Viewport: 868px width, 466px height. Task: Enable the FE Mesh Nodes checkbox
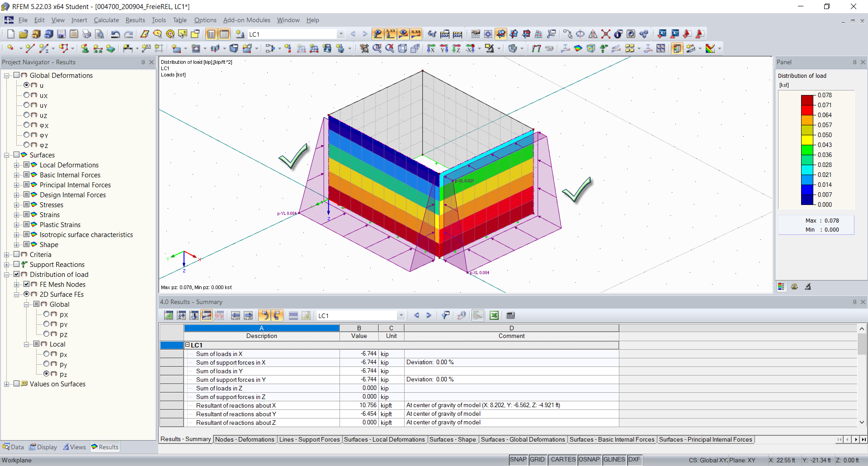27,284
